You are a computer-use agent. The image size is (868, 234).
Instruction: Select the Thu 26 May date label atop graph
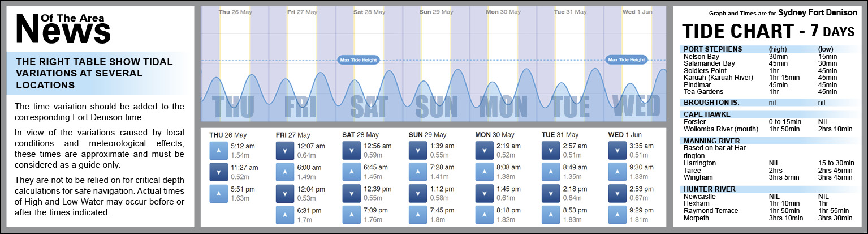tap(233, 12)
